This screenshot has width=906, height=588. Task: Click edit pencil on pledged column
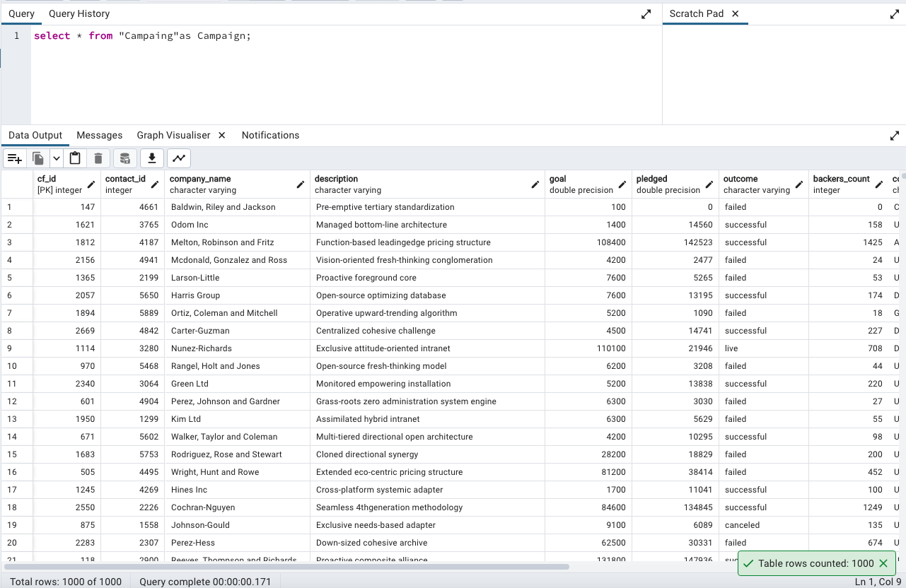click(x=709, y=184)
